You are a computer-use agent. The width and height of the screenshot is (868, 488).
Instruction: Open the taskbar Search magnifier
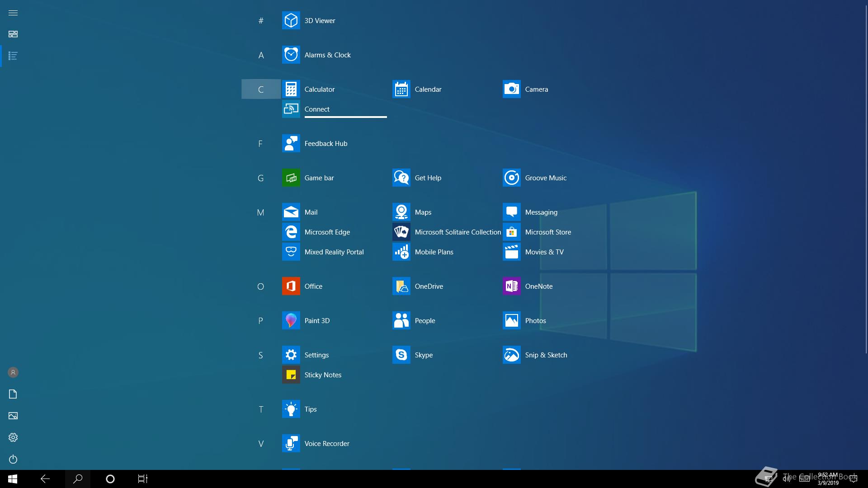tap(78, 479)
